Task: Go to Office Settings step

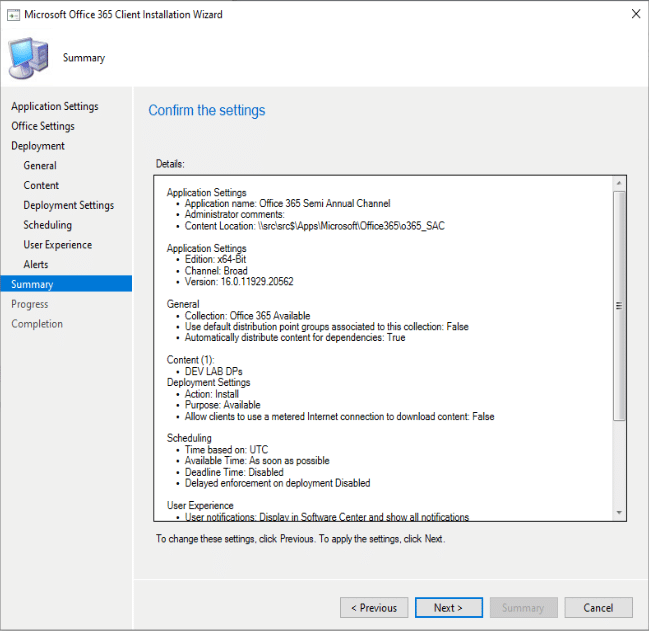Action: [x=43, y=126]
